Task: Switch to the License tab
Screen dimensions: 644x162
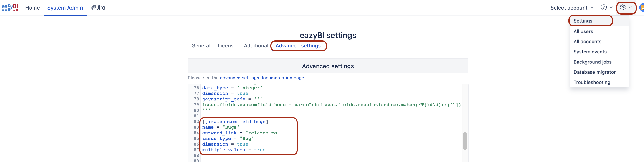Action: click(x=227, y=46)
